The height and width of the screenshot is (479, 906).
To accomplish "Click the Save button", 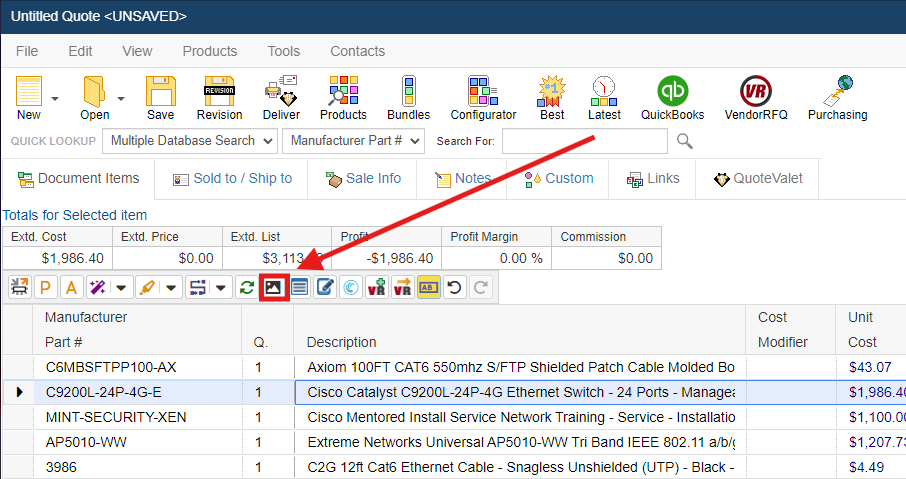I will tap(160, 98).
